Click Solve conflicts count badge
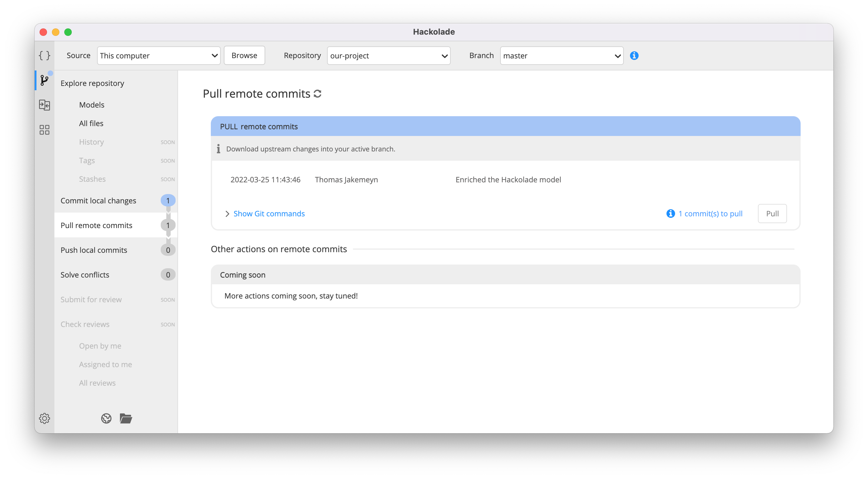This screenshot has height=479, width=868. 168,274
